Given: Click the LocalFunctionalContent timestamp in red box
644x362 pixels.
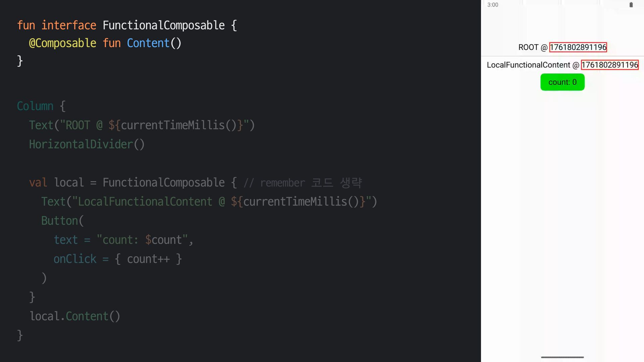Looking at the screenshot, I should (609, 65).
